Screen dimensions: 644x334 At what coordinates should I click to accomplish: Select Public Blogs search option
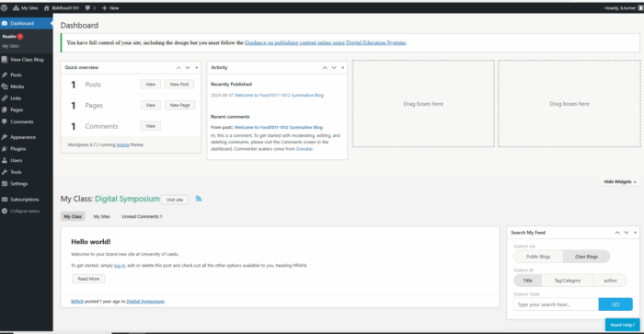tap(538, 257)
